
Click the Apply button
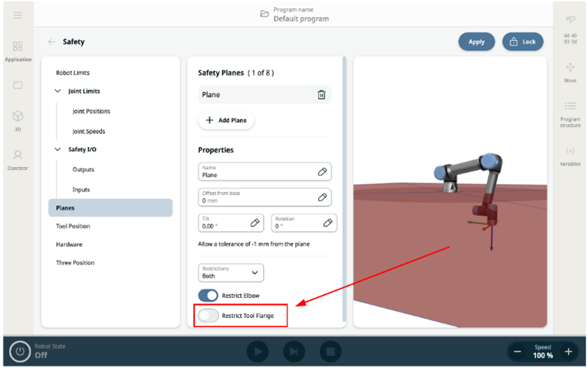point(476,42)
